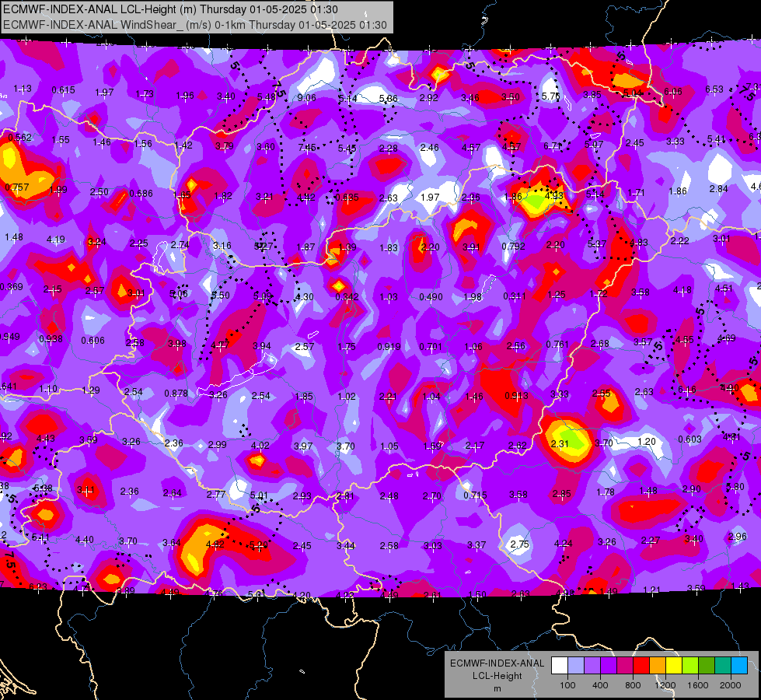
Task: Click the 2.75 wind shear value
Action: (520, 544)
